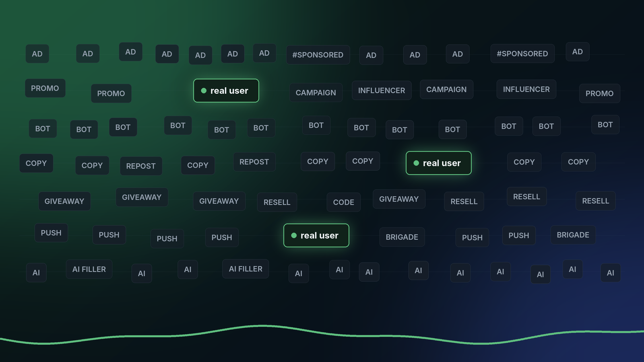644x362 pixels.
Task: Select the real user tag in the COPY row
Action: point(439,163)
